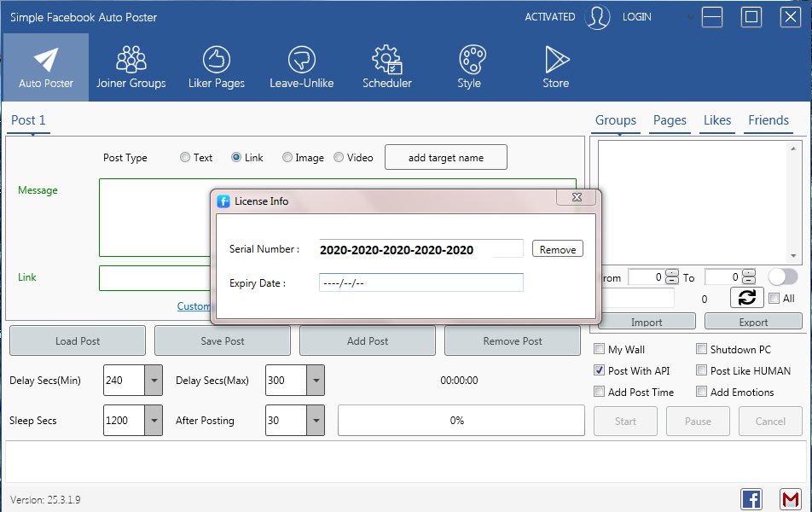Open the Gmail icon in the footer

coord(790,499)
